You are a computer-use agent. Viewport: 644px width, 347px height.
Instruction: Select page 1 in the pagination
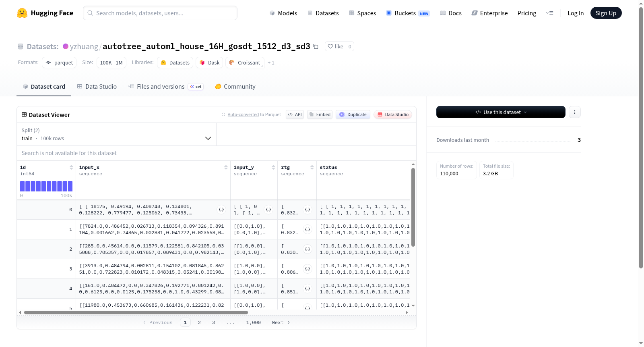(x=185, y=322)
